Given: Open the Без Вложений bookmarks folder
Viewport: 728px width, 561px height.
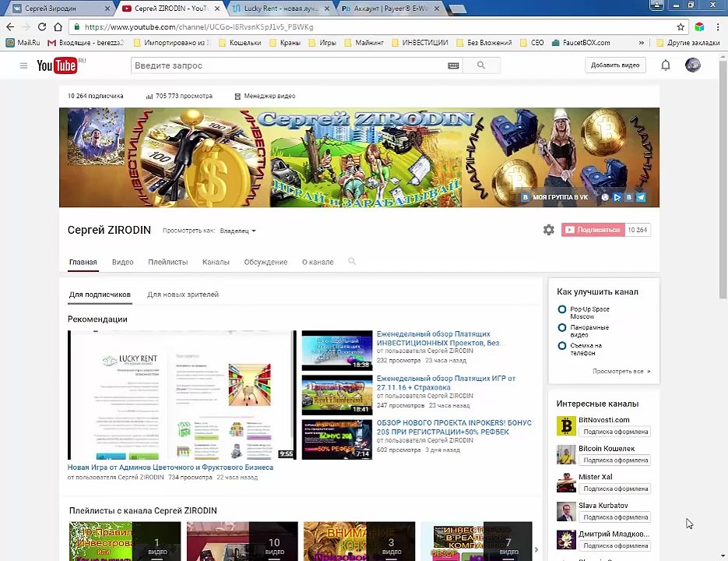Looking at the screenshot, I should click(484, 43).
